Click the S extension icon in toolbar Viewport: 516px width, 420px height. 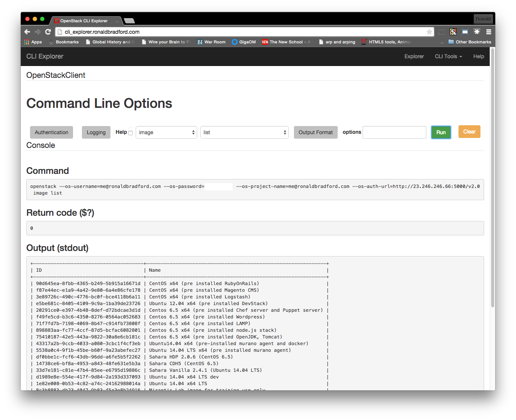(453, 32)
